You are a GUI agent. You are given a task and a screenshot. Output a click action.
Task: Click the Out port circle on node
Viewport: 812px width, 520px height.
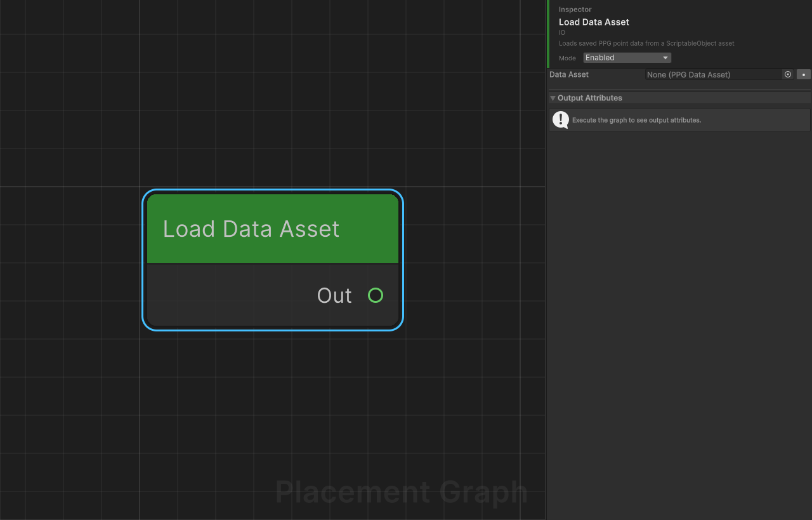376,295
